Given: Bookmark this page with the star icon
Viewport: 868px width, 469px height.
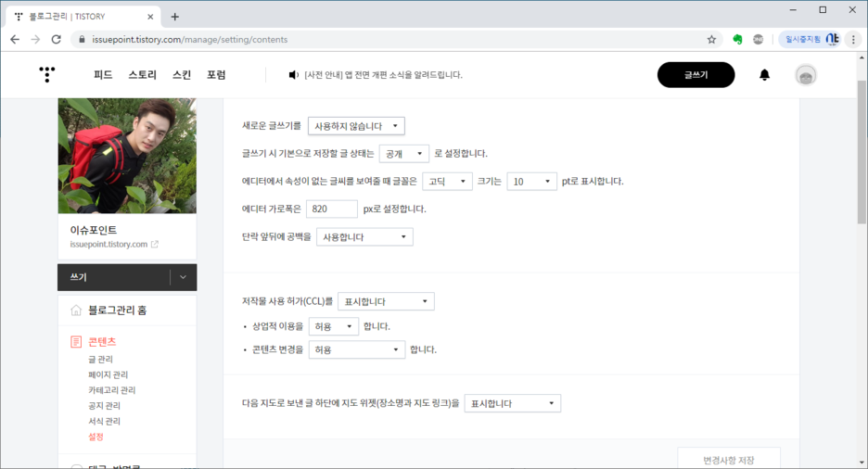Looking at the screenshot, I should click(711, 39).
